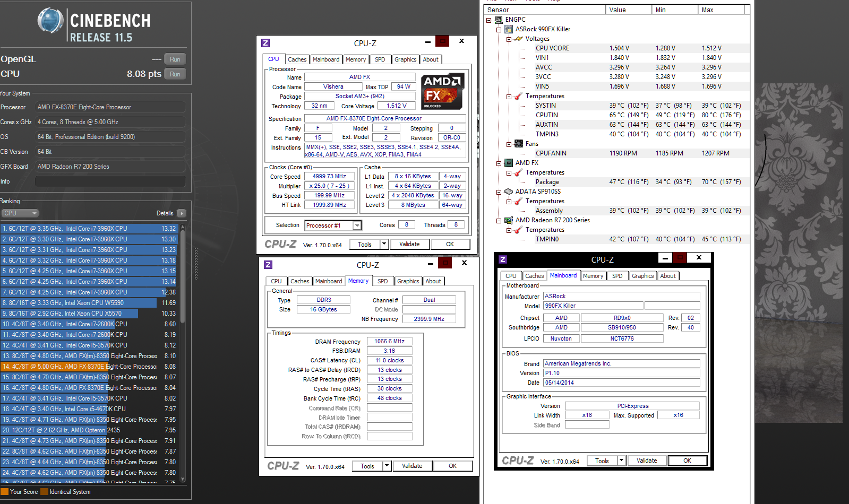
Task: Click the ranking list vertical scrollbar
Action: click(183, 353)
